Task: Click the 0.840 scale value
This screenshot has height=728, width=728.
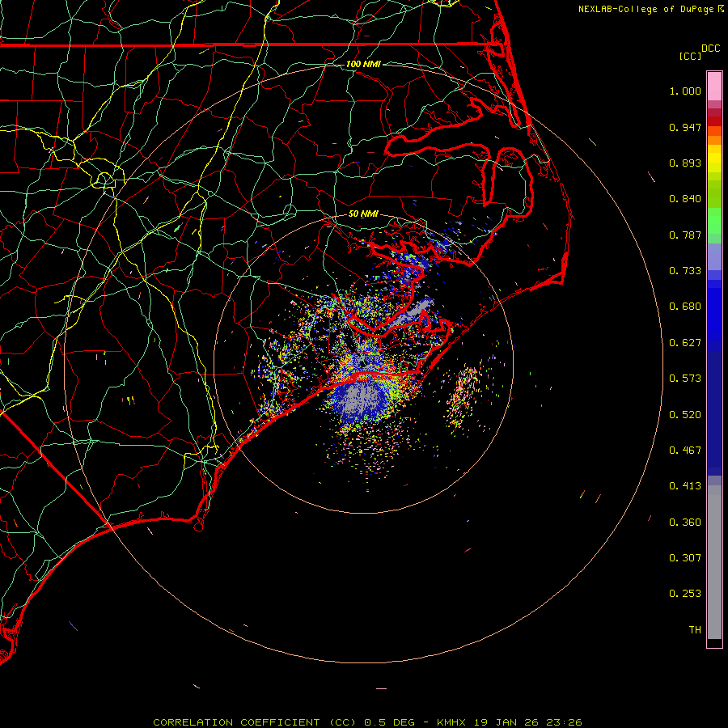Action: point(685,199)
